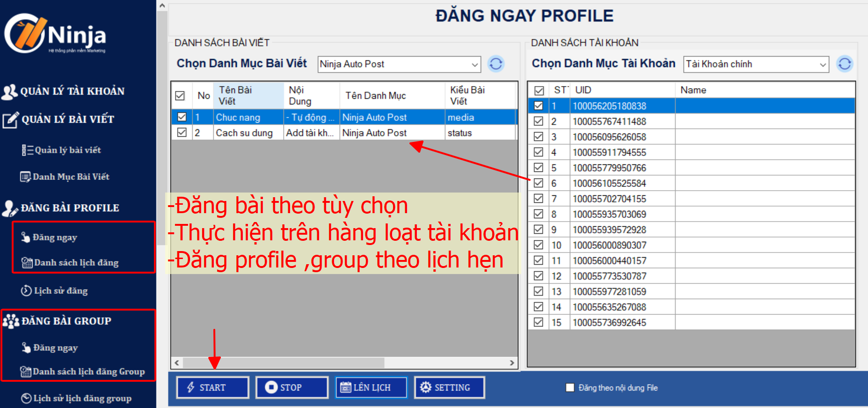Open Quản lý tài khoản menu
The width and height of the screenshot is (868, 408).
click(73, 91)
